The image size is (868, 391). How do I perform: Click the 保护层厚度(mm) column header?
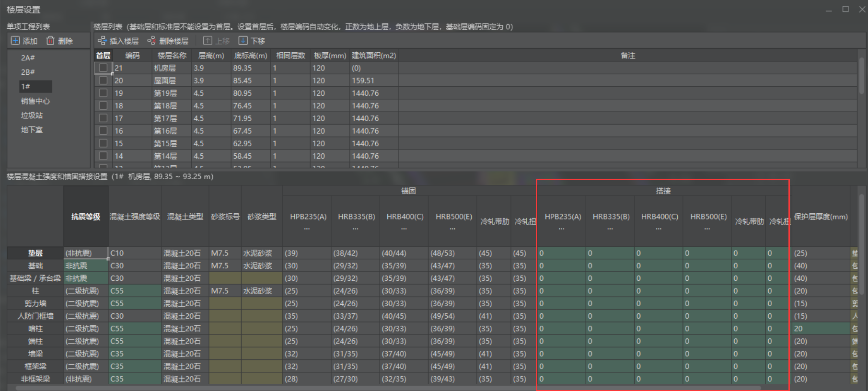coord(821,217)
